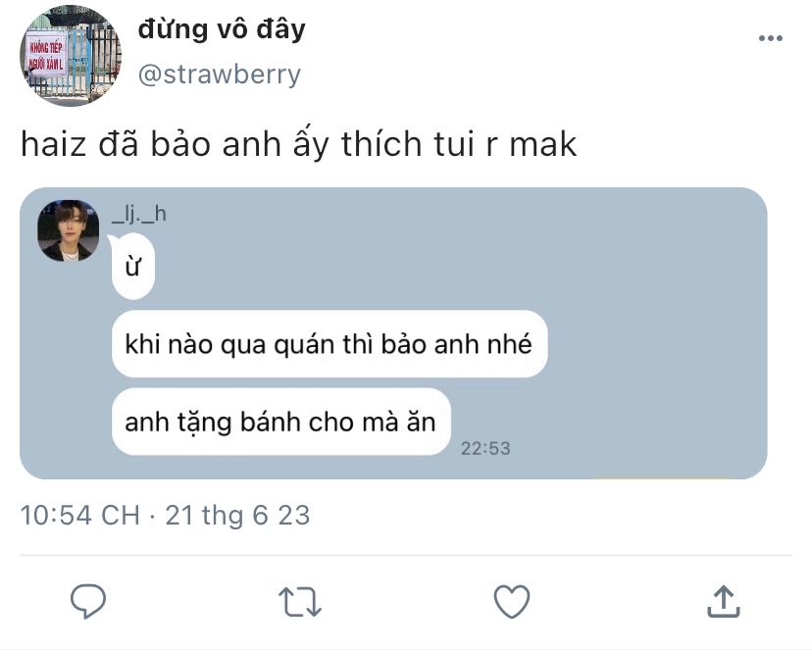Image resolution: width=812 pixels, height=650 pixels.
Task: Open the three-dot more options menu
Action: pyautogui.click(x=771, y=38)
